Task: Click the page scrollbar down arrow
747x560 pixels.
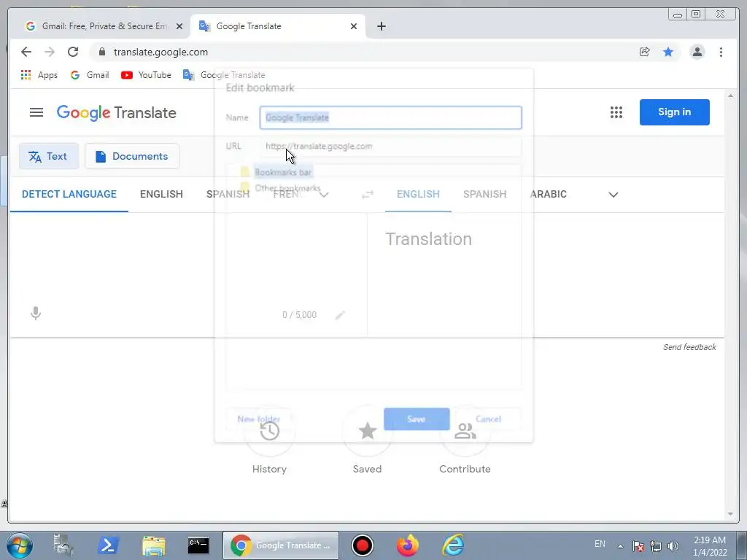Action: (x=731, y=514)
